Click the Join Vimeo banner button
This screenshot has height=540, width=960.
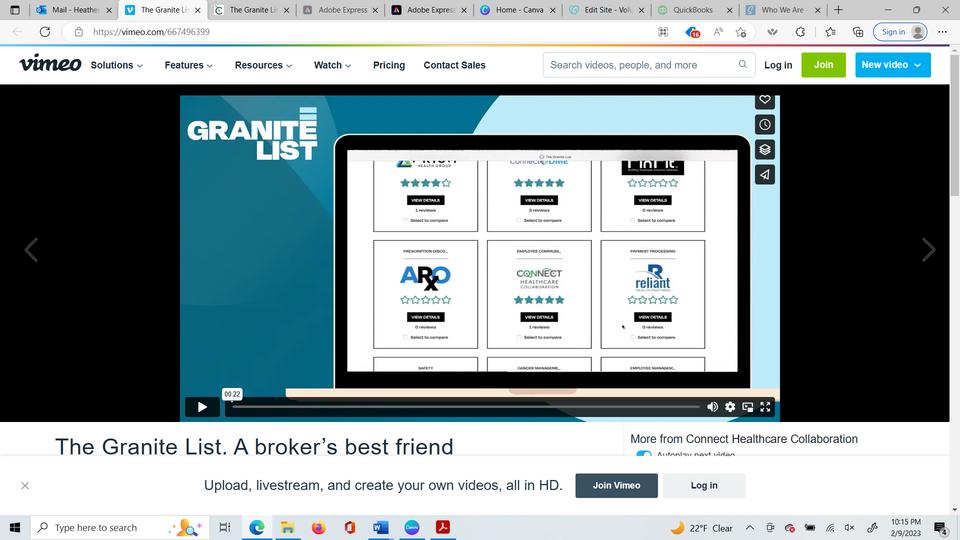click(617, 486)
